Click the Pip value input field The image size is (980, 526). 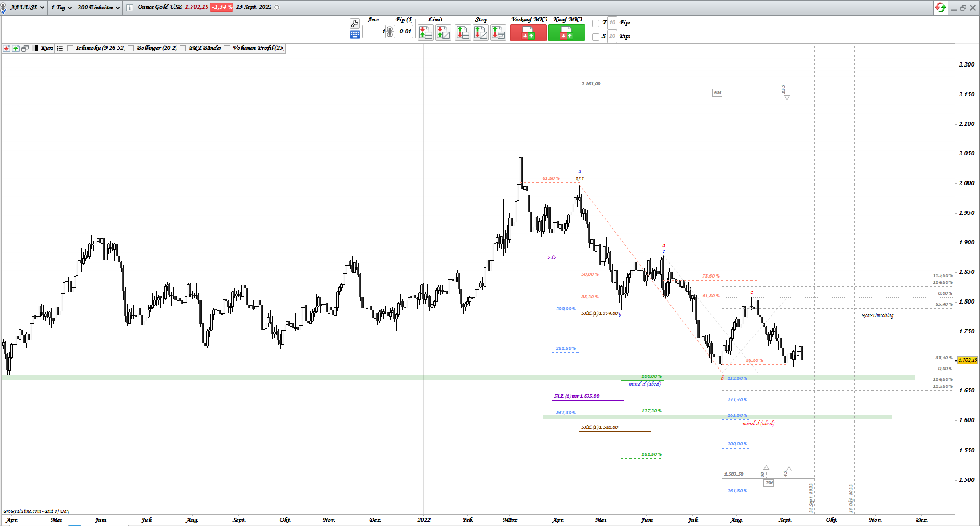[x=404, y=32]
